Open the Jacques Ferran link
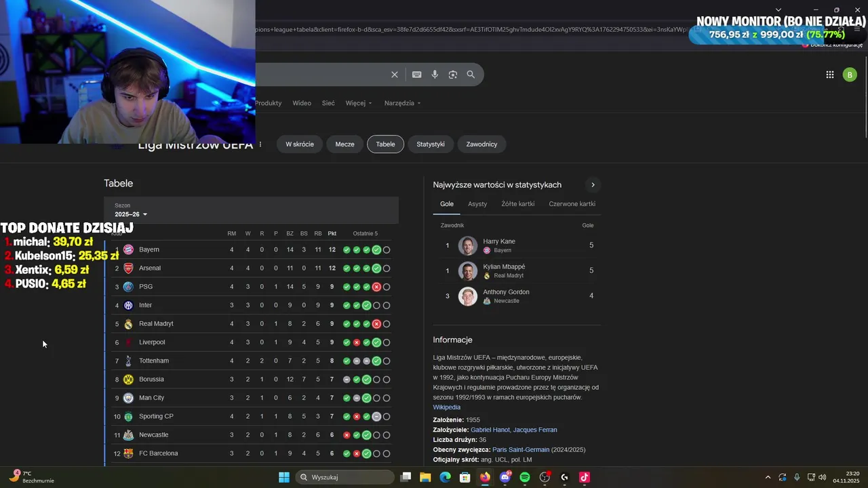The image size is (868, 488). click(535, 430)
